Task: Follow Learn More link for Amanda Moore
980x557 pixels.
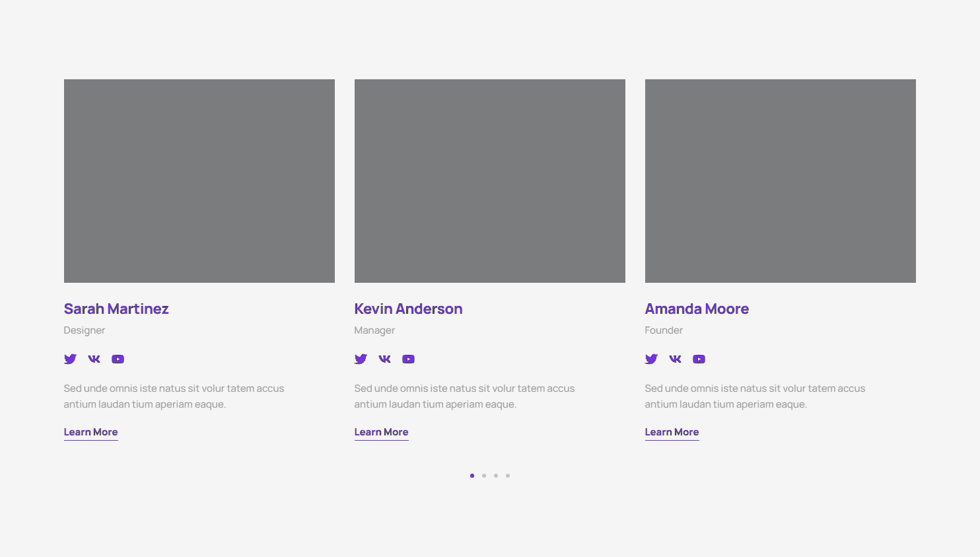Action: 672,432
